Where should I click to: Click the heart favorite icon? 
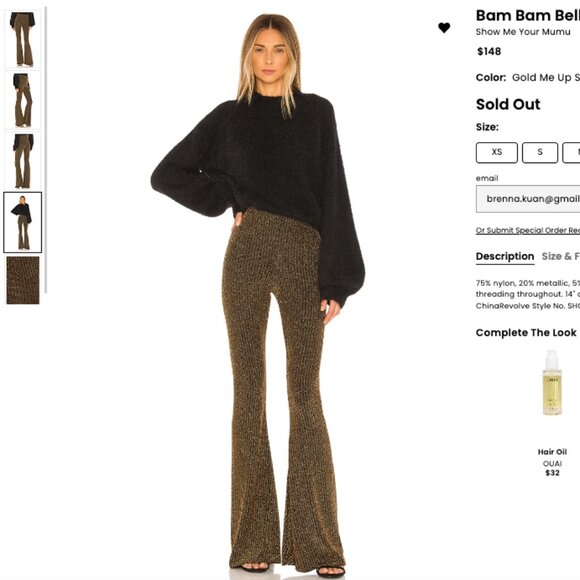(x=444, y=28)
